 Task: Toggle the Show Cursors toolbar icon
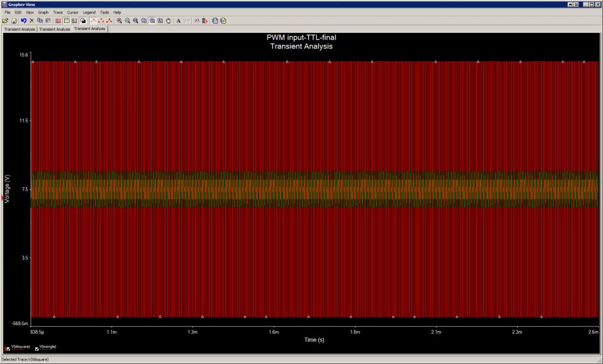[x=74, y=21]
